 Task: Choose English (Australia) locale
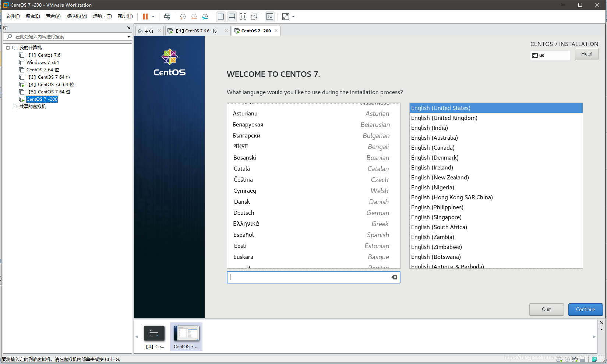(x=496, y=138)
